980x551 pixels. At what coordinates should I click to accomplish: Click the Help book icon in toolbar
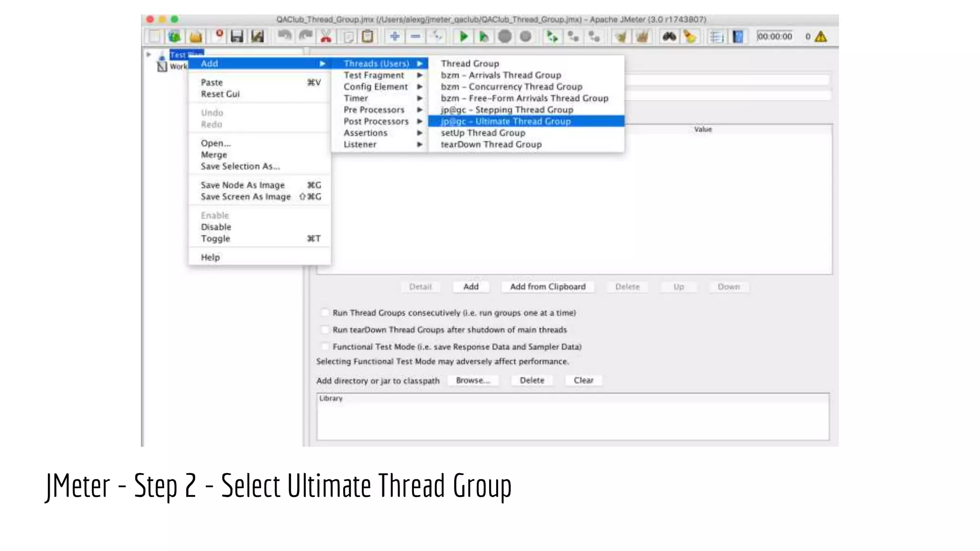pos(738,36)
